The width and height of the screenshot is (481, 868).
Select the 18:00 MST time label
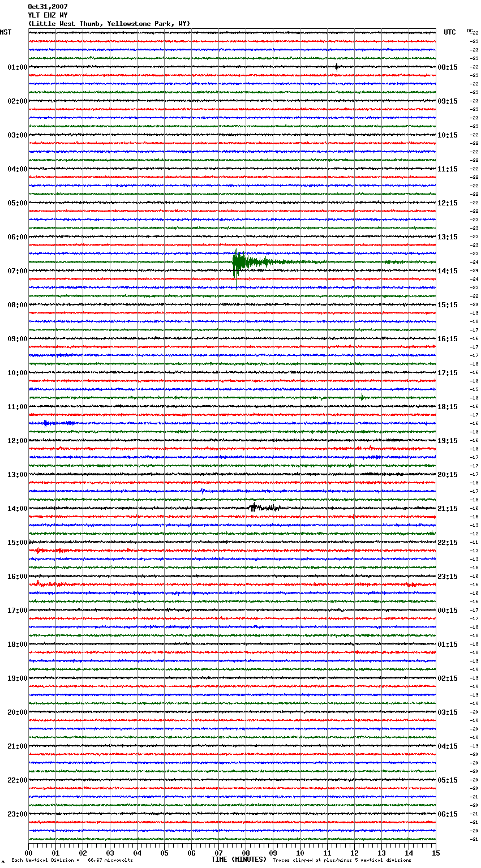[x=18, y=644]
